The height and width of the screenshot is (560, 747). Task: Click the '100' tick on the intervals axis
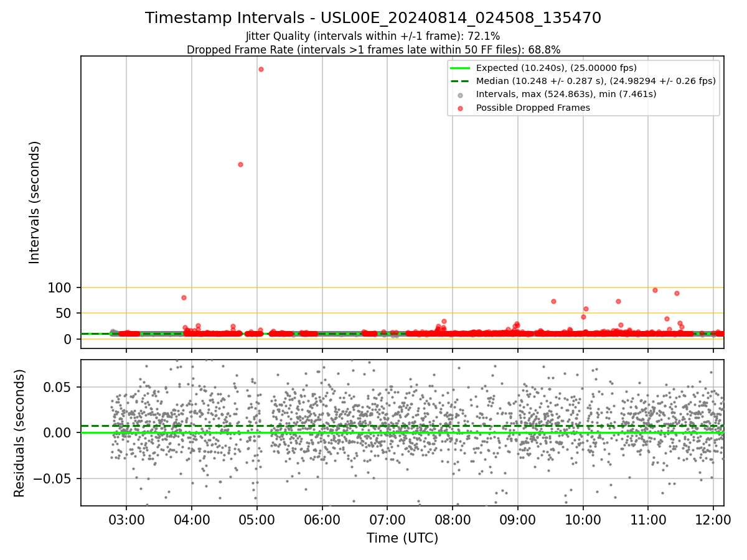[x=60, y=287]
